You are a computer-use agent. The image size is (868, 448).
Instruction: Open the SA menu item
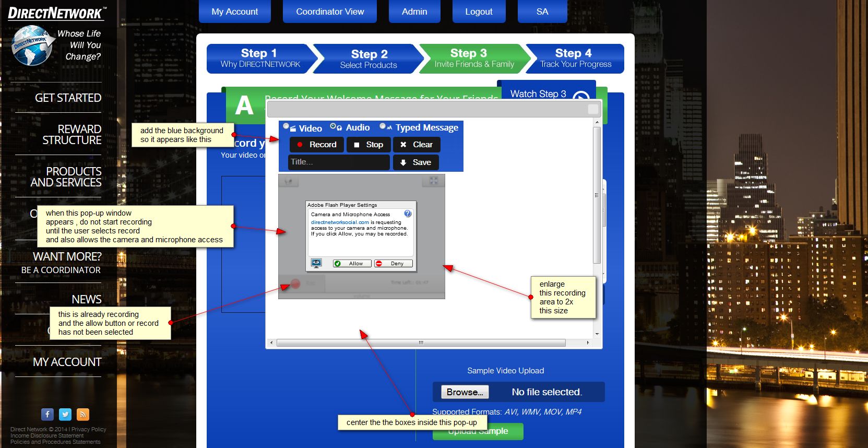(542, 11)
